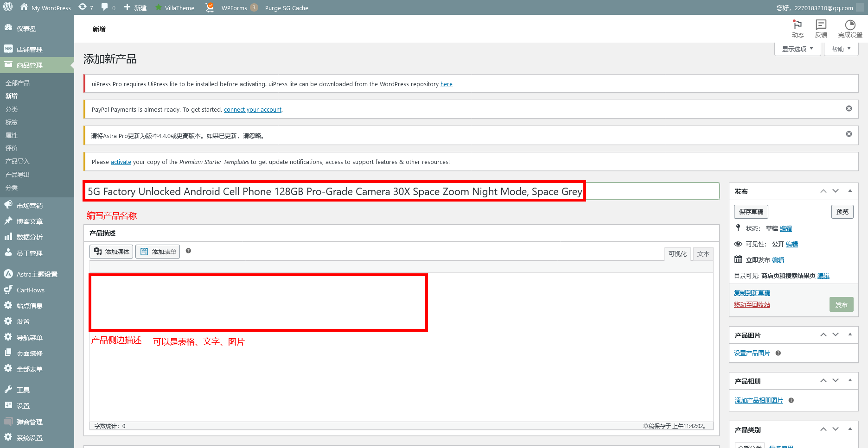This screenshot has width=868, height=448.
Task: Move the 产品类别 panel down
Action: (836, 429)
